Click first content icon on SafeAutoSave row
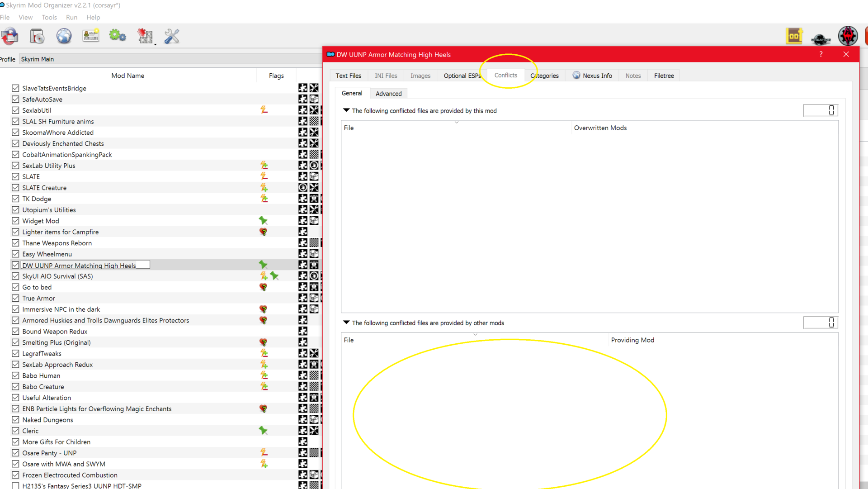Viewport: 868px width, 489px height. 303,99
